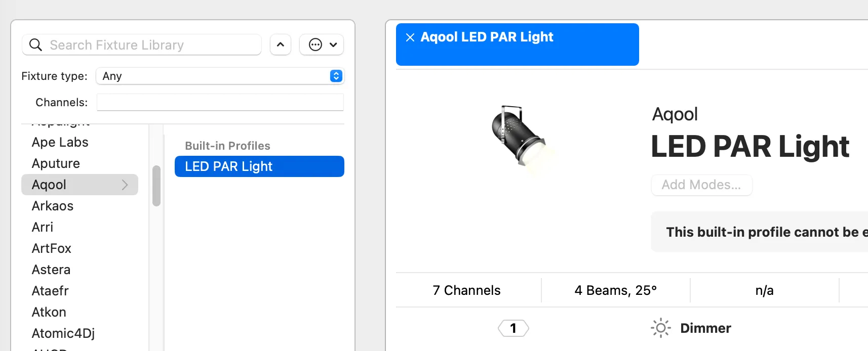868x351 pixels.
Task: Click the Dimmer sun icon
Action: [660, 328]
